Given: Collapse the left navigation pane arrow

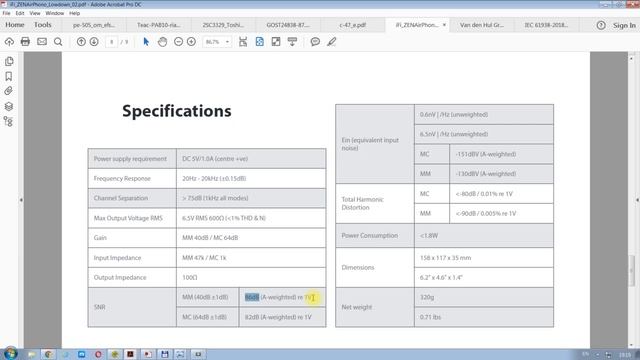Looking at the screenshot, I should [x=21, y=200].
